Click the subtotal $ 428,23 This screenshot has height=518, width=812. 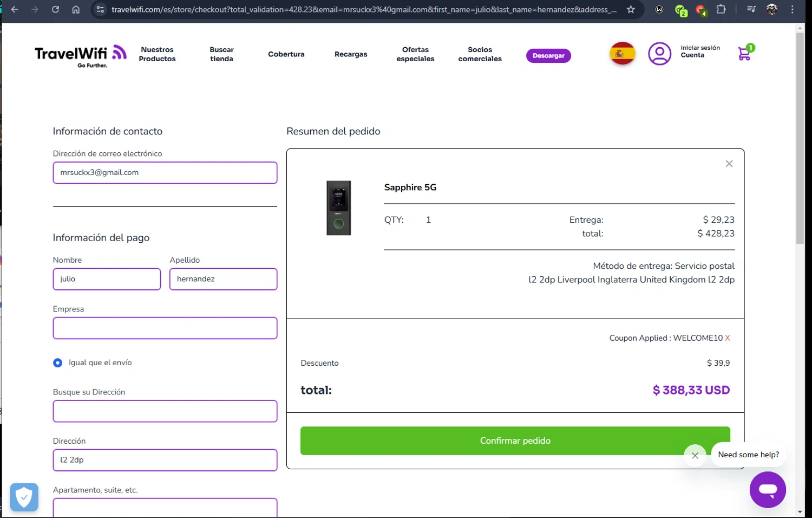point(716,234)
